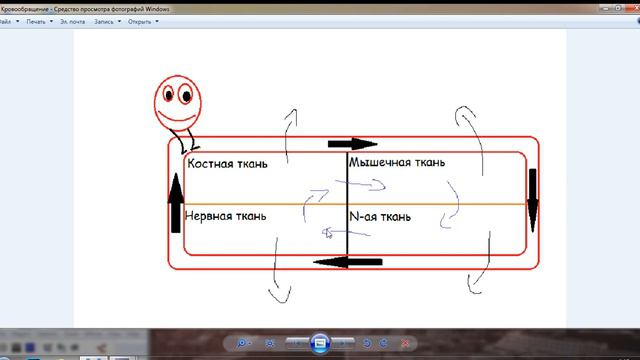Delete the photo with the red X
Screen dimensions: 640x360
point(405,343)
